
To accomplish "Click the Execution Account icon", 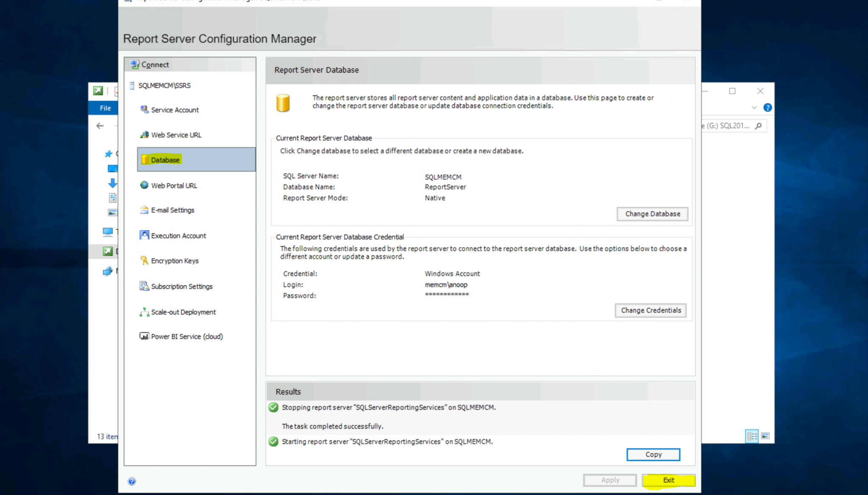I will (144, 235).
